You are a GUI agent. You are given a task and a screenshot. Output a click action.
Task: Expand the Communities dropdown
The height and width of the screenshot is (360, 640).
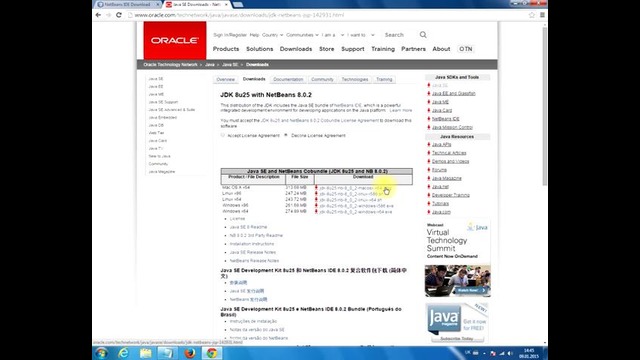pos(302,35)
